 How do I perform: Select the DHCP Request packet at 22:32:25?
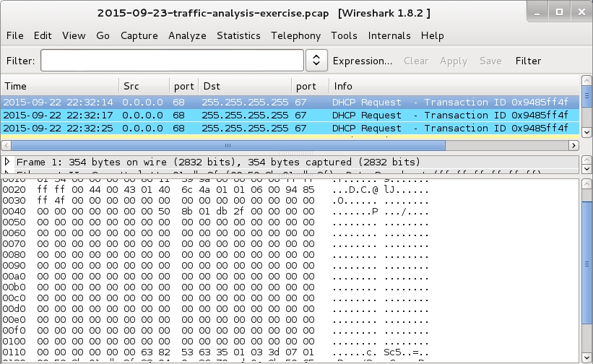[290, 128]
